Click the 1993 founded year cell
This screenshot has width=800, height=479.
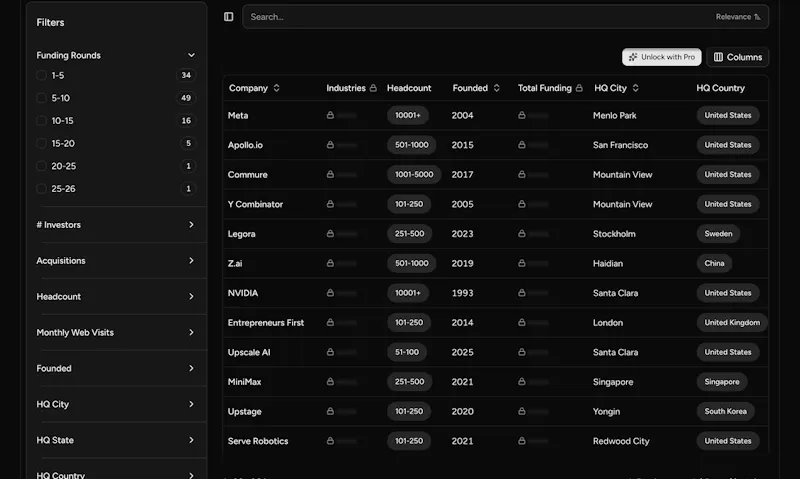[462, 293]
